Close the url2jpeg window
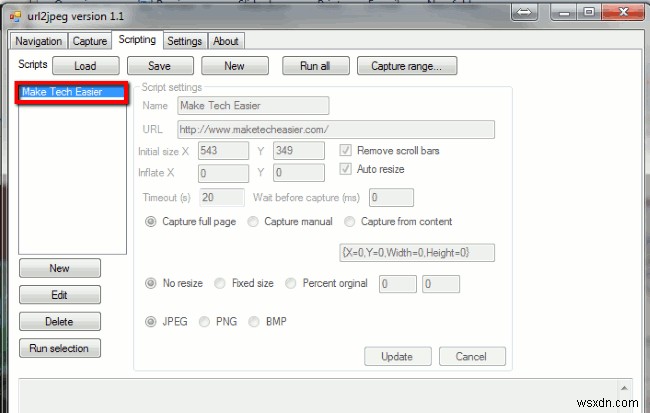 [623, 12]
